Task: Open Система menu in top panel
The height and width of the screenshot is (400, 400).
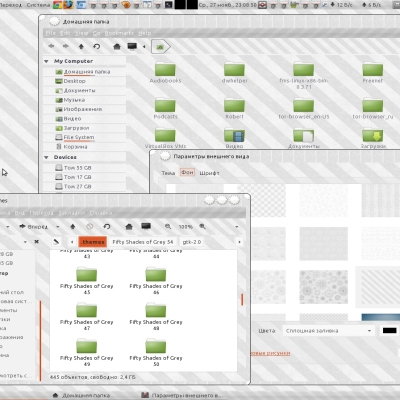Action: (38, 5)
